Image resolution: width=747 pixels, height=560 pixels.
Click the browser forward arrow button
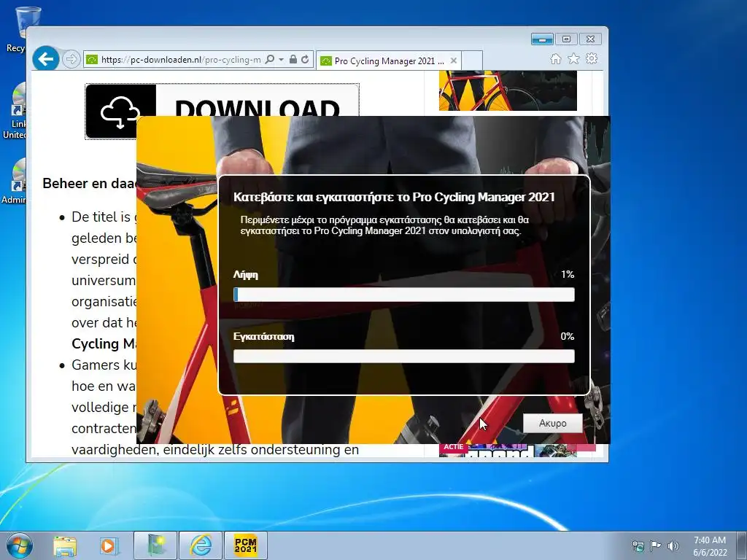pos(71,59)
